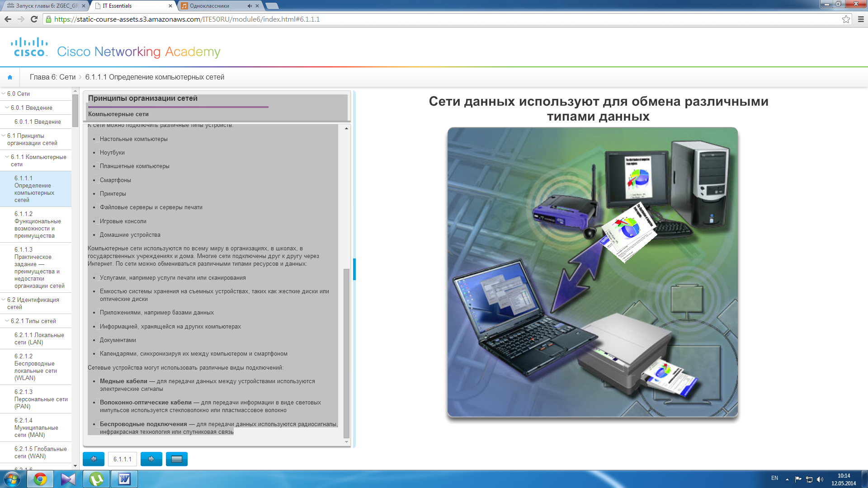Click the page number field showing 6.1.1.1
Screen dimensions: 868x488
click(x=122, y=459)
